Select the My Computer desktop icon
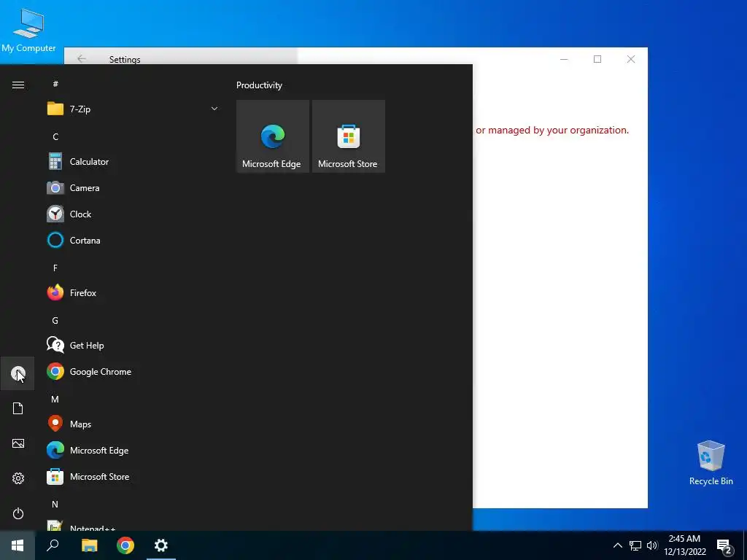 pyautogui.click(x=28, y=31)
